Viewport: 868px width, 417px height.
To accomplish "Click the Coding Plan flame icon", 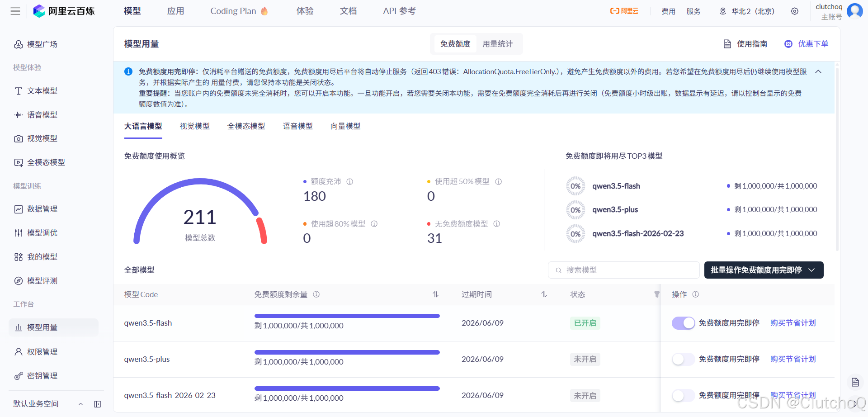I will pyautogui.click(x=264, y=11).
